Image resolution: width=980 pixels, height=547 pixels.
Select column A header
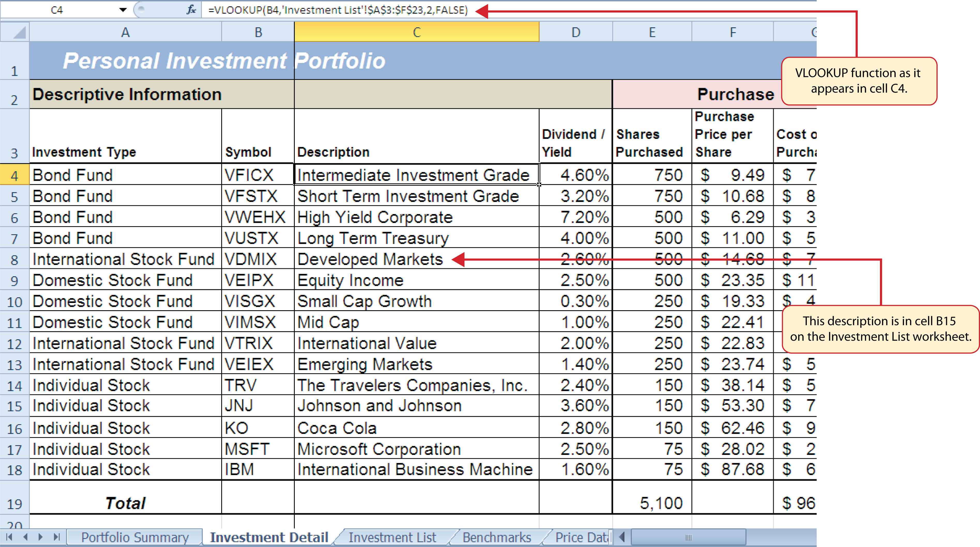click(x=125, y=32)
